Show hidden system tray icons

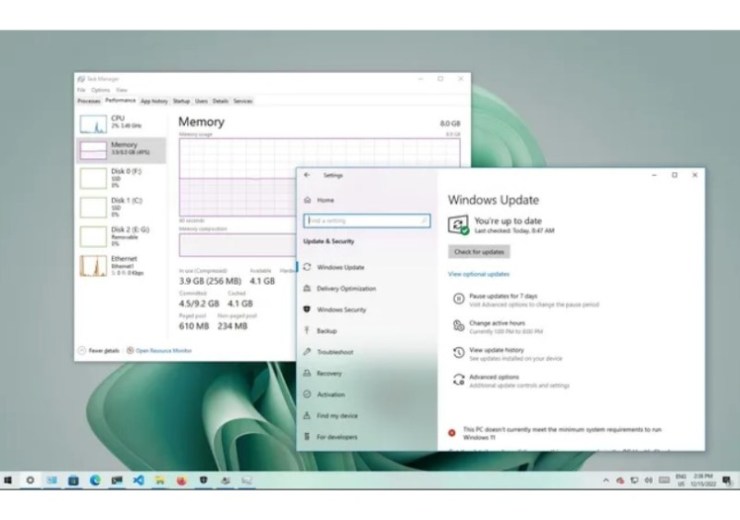606,480
